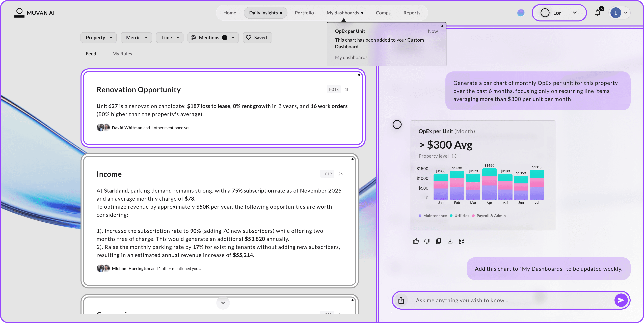Open the Portfolio navigation item
Image resolution: width=644 pixels, height=323 pixels.
304,13
